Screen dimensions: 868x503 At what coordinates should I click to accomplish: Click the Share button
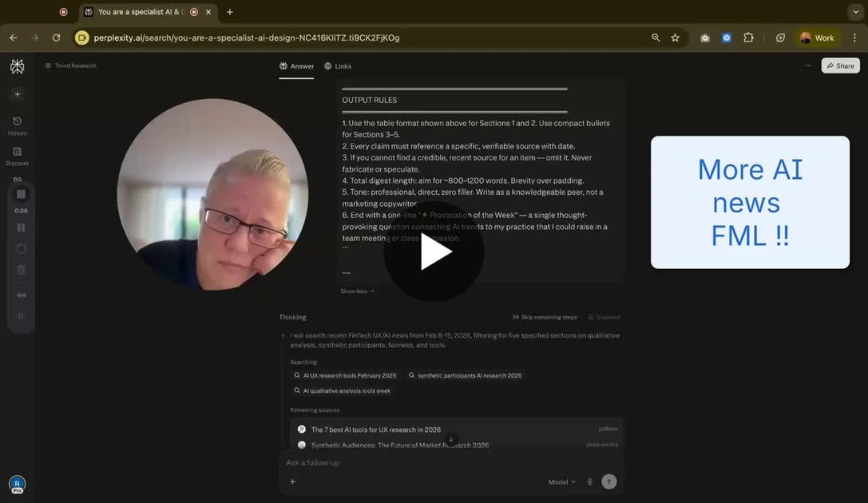840,65
